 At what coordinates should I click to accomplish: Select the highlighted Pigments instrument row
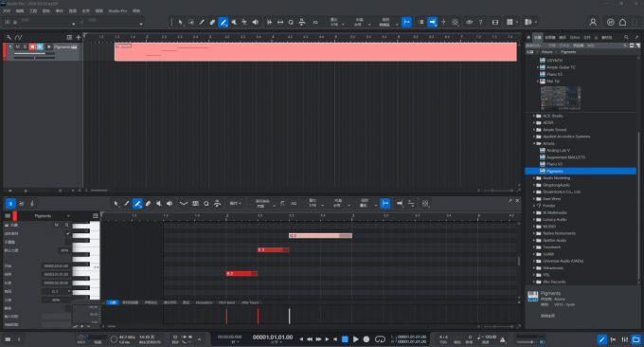pyautogui.click(x=581, y=171)
